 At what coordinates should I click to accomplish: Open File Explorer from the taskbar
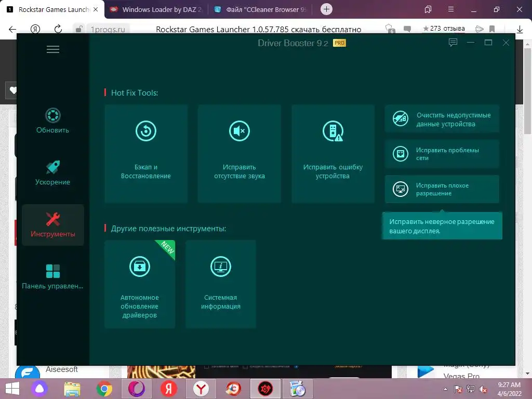(72, 389)
